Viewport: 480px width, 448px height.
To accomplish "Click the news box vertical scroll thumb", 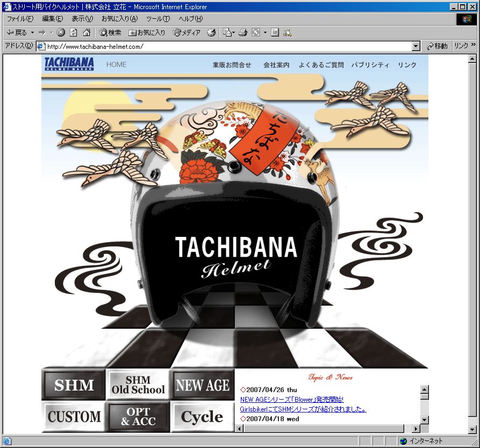I will pos(424,396).
